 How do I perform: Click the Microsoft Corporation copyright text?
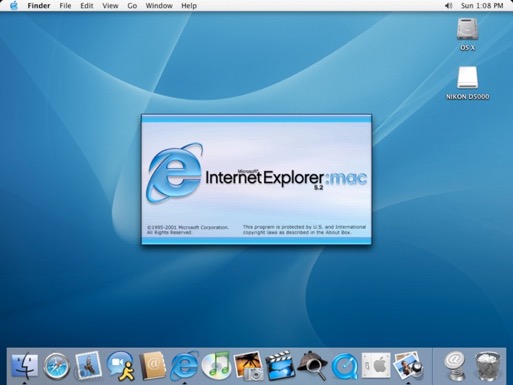[188, 230]
